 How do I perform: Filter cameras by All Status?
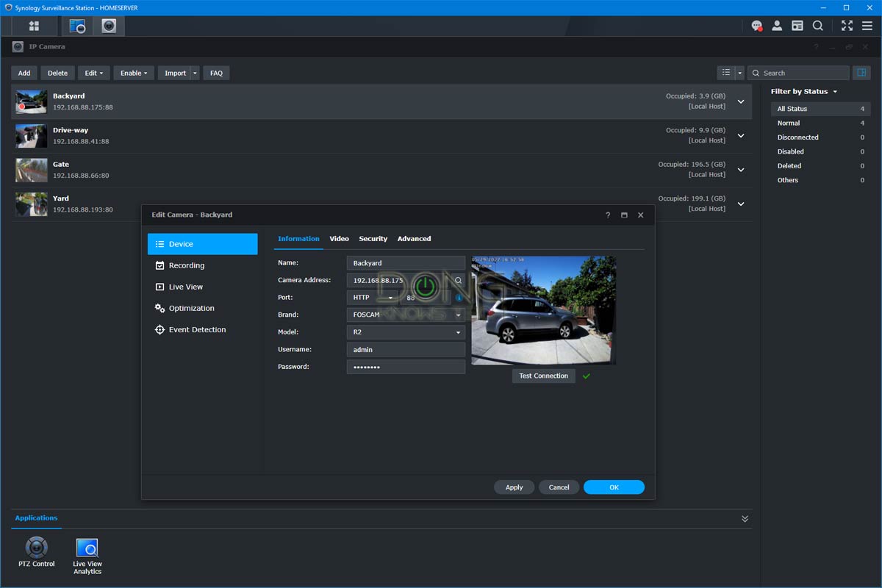pos(821,109)
